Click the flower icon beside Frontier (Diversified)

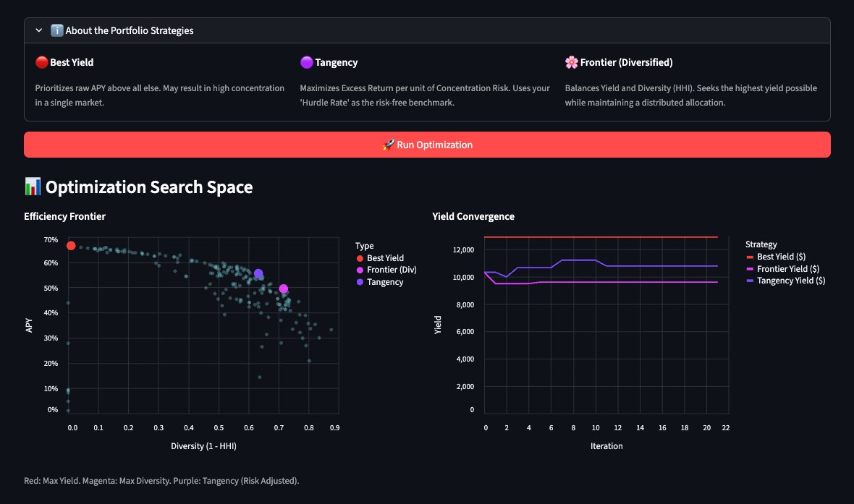[571, 63]
